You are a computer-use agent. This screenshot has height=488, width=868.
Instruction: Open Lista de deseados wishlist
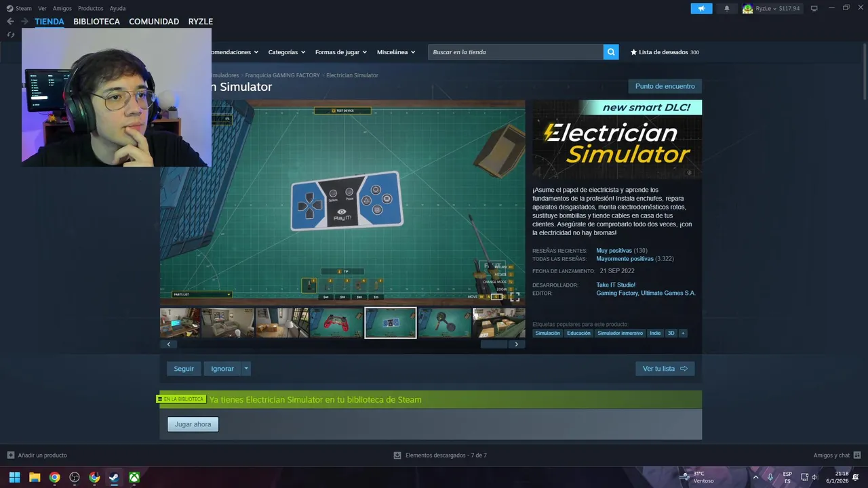tap(665, 52)
